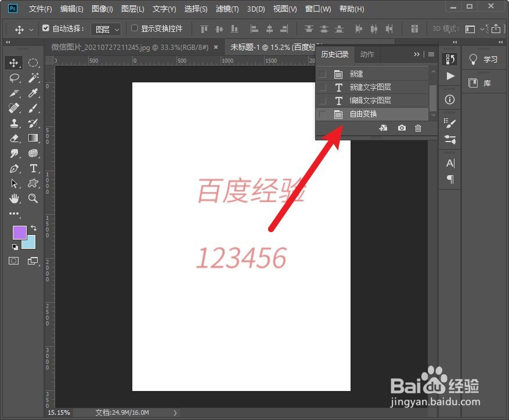
Task: Switch to the 微信图片 jpg document tab
Action: 130,48
